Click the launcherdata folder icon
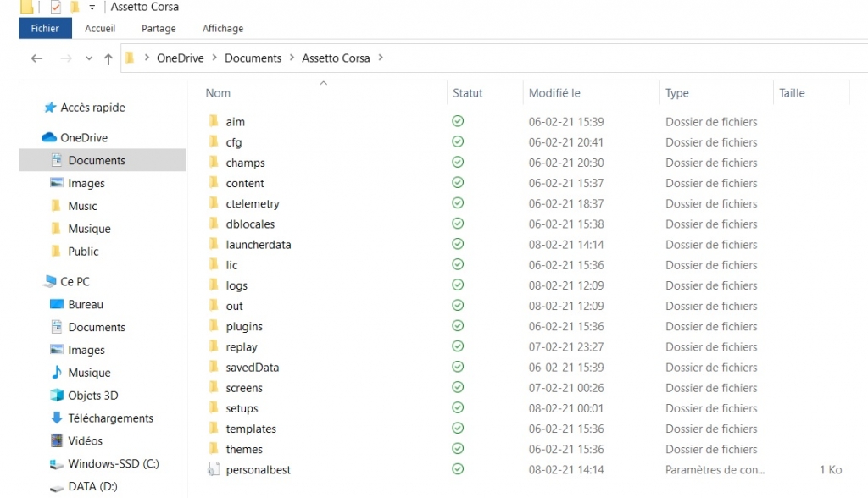 pos(214,243)
